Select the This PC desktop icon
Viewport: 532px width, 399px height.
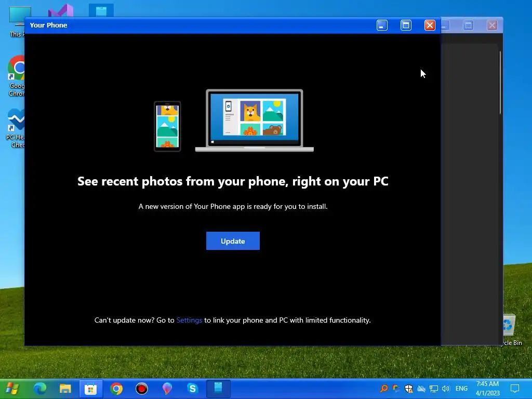[16, 22]
